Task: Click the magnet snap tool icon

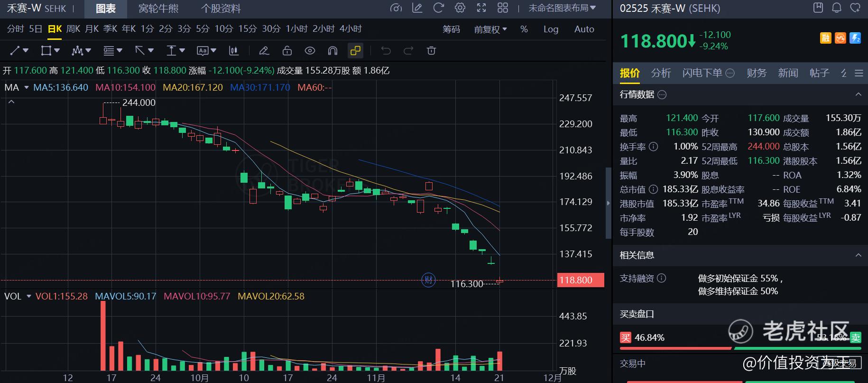Action: [x=332, y=50]
